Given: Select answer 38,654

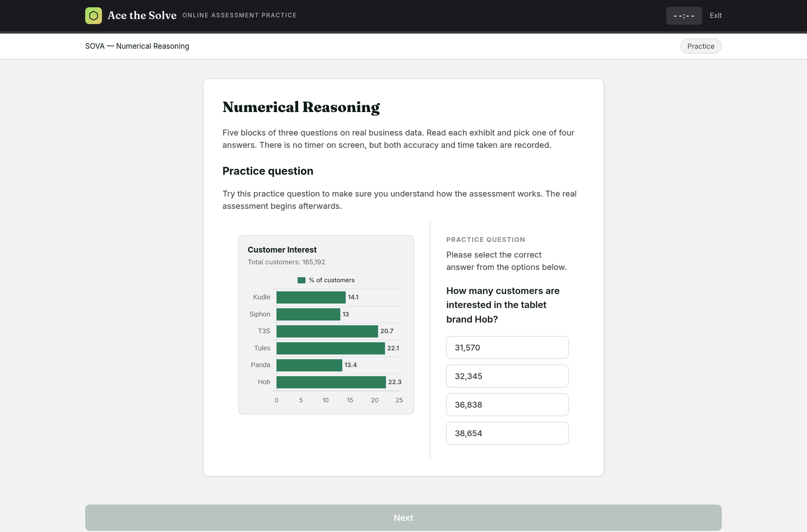Looking at the screenshot, I should pos(507,433).
